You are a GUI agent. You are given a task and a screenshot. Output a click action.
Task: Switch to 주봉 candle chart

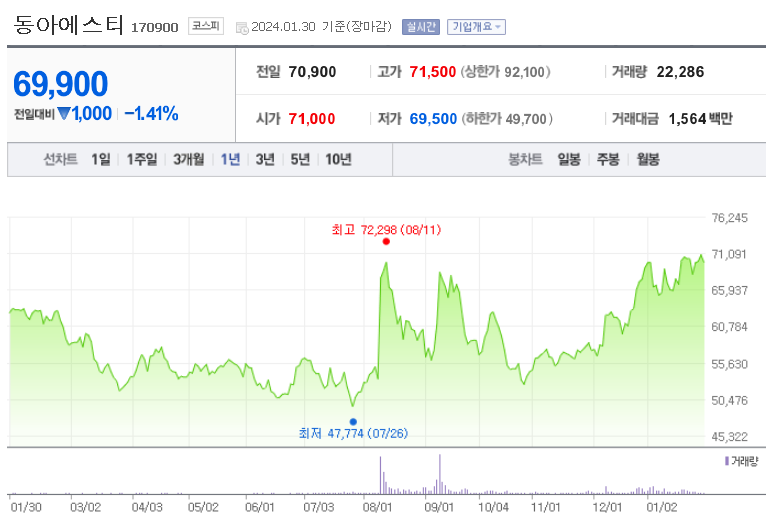[x=608, y=159]
